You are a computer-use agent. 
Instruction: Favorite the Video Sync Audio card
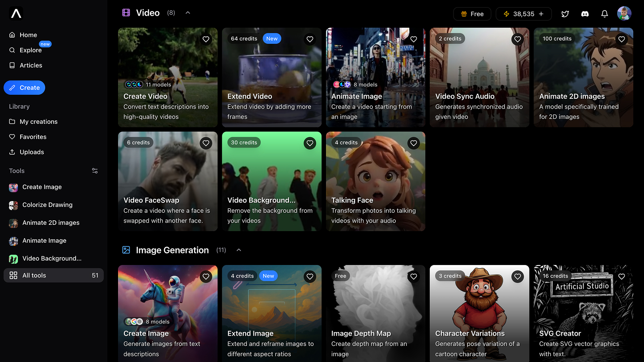point(517,39)
